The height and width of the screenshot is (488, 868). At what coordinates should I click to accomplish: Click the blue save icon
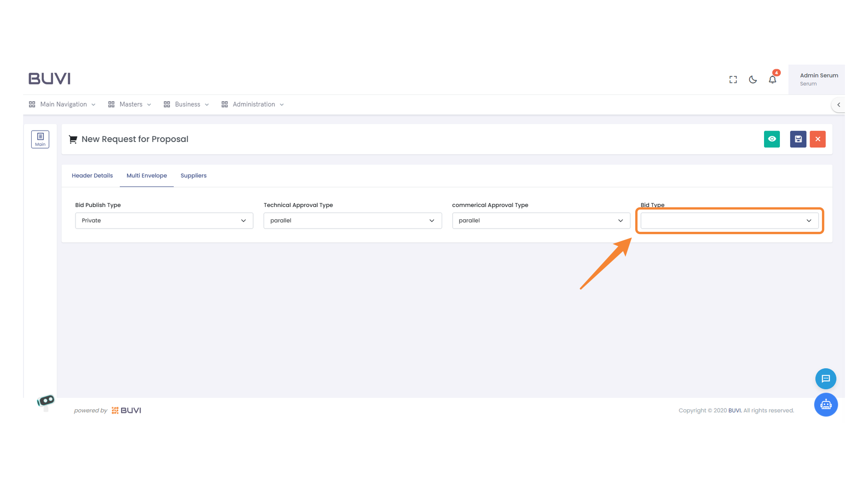point(798,139)
